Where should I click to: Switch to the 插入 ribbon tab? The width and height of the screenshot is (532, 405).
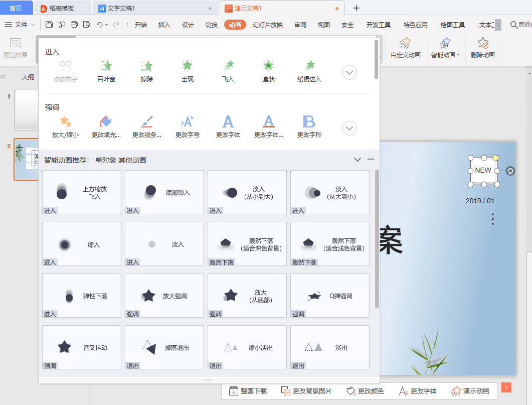(164, 24)
